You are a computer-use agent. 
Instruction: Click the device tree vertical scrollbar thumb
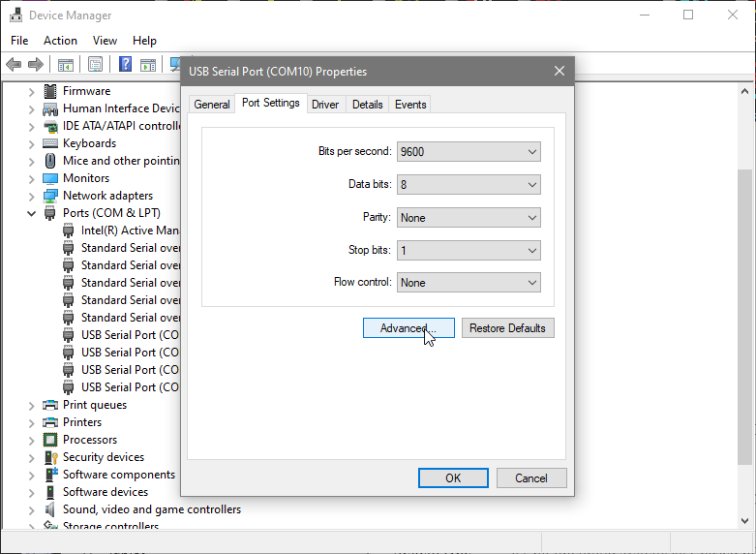pyautogui.click(x=745, y=317)
